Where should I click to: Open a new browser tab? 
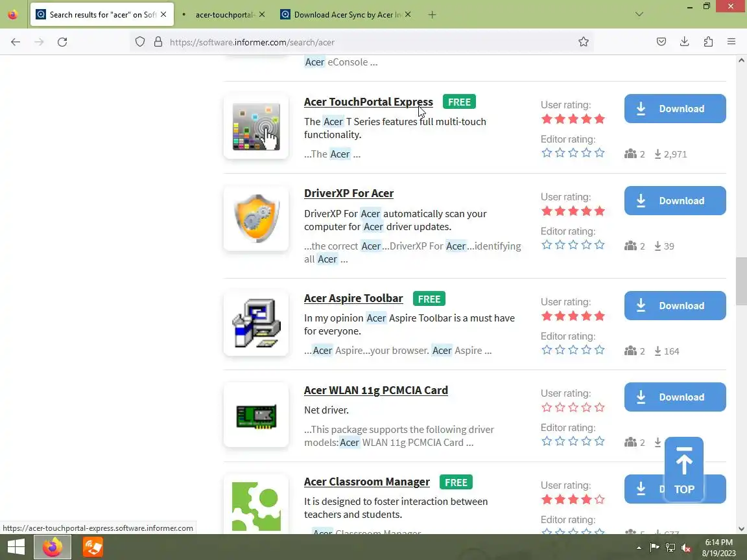tap(432, 15)
